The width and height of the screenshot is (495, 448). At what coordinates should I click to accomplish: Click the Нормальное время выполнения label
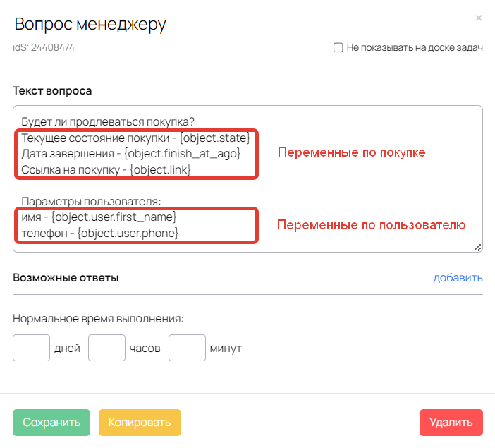pyautogui.click(x=98, y=318)
